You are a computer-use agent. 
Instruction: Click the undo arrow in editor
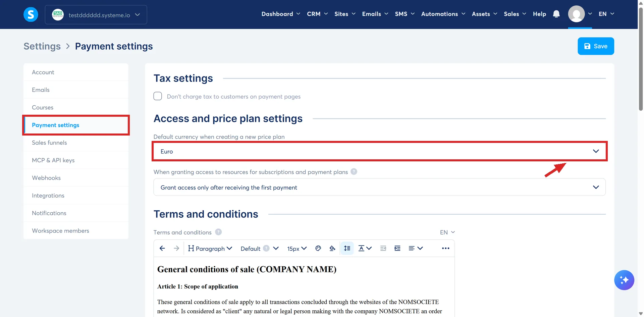pos(162,248)
